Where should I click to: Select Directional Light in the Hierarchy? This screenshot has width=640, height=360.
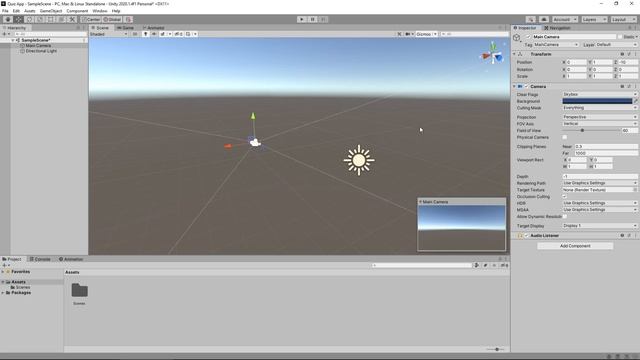41,51
